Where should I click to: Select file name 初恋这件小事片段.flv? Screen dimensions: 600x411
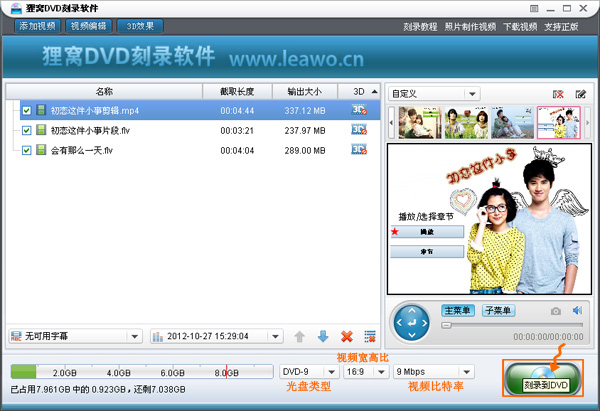click(90, 131)
